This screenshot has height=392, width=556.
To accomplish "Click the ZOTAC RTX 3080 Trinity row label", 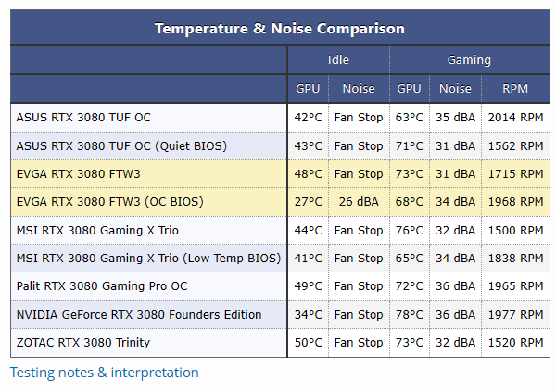I will tap(83, 343).
